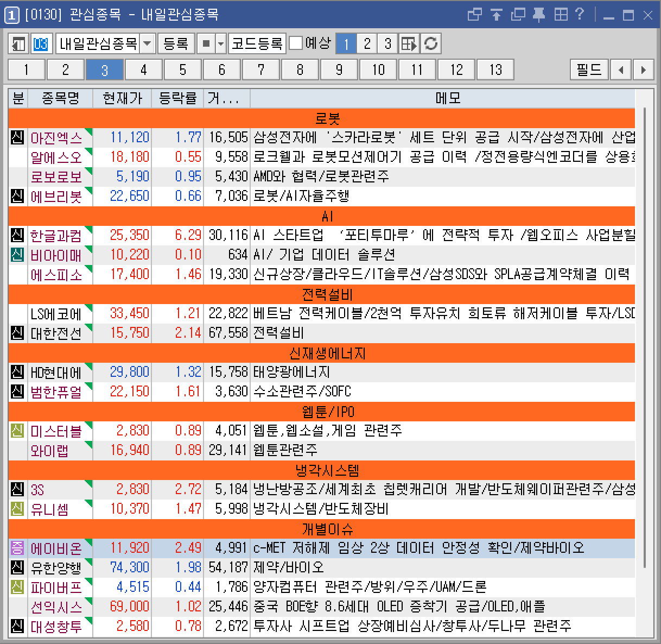Select the stock name 와이랩
Screen dimensions: 661x644
pyautogui.click(x=49, y=450)
